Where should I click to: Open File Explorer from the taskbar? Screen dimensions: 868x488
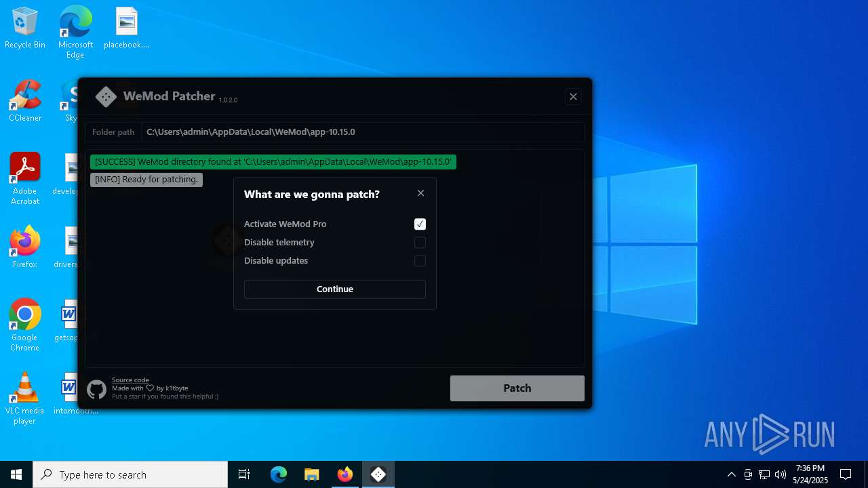click(311, 474)
